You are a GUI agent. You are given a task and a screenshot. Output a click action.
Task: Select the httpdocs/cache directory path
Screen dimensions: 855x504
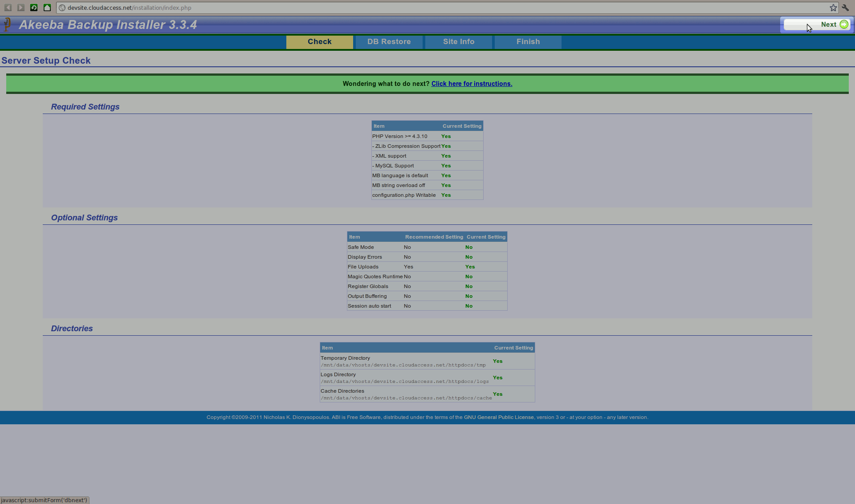point(406,398)
